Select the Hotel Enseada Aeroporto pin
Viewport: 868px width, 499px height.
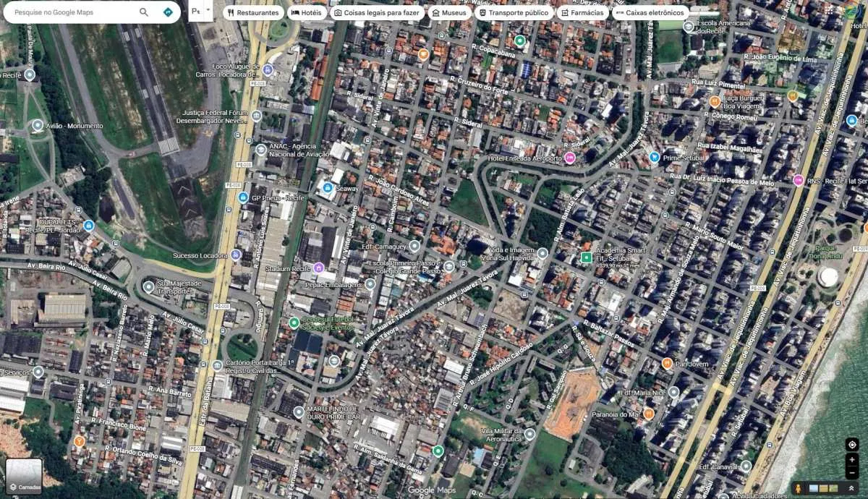tap(570, 158)
